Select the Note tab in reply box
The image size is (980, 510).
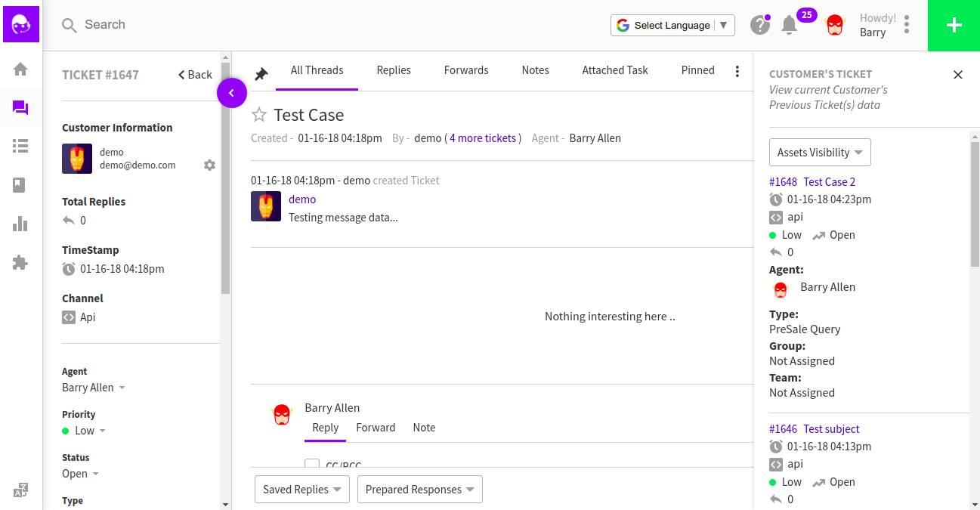424,428
